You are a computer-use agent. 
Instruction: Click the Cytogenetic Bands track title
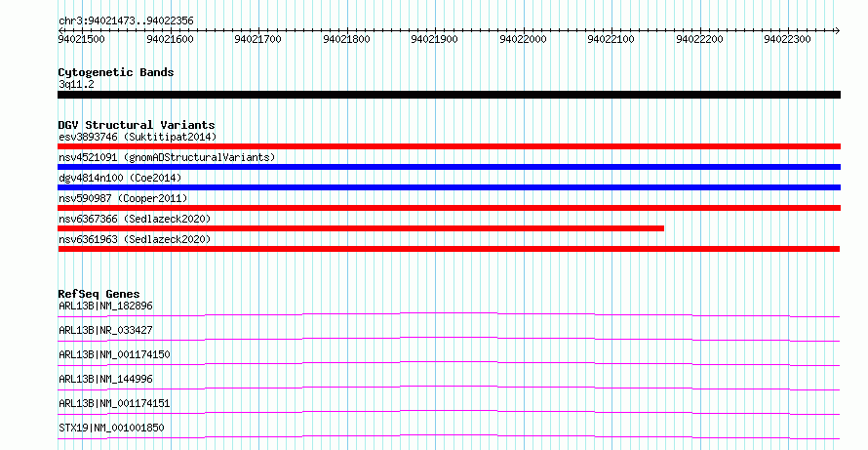point(116,72)
